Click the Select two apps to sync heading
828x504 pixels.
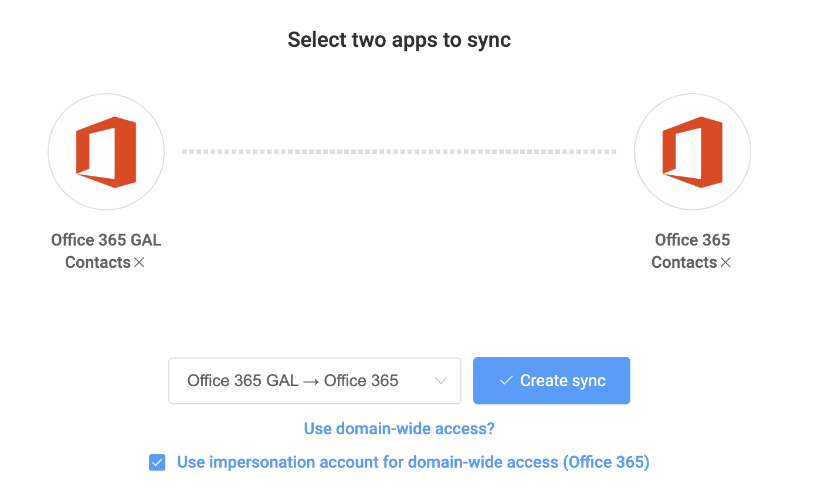[399, 39]
